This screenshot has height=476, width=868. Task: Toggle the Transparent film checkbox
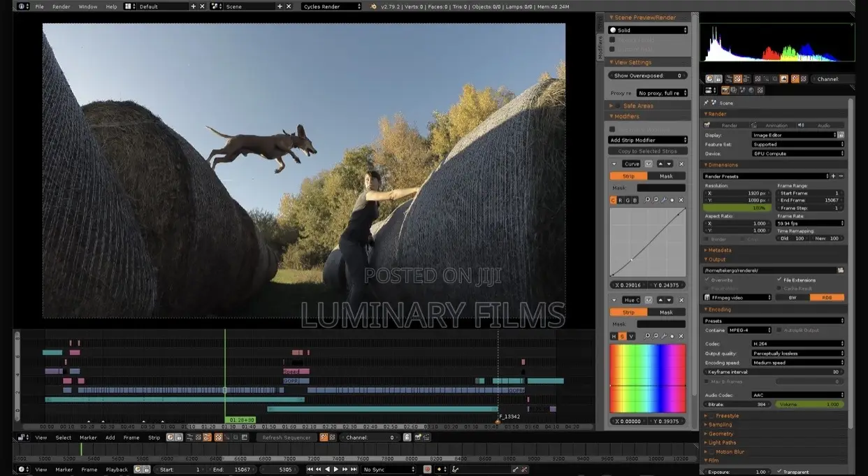pos(779,472)
